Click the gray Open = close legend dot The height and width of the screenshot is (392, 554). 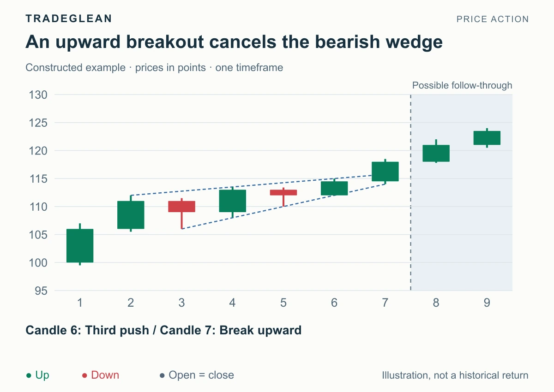162,375
